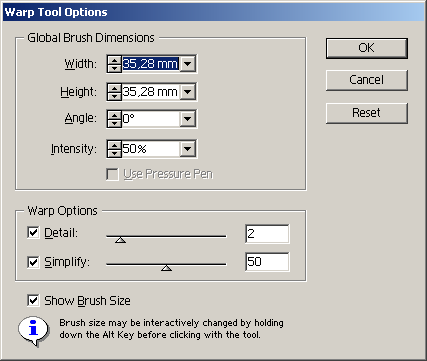The width and height of the screenshot is (427, 361).
Task: Uncheck the Detail checkbox
Action: point(33,233)
